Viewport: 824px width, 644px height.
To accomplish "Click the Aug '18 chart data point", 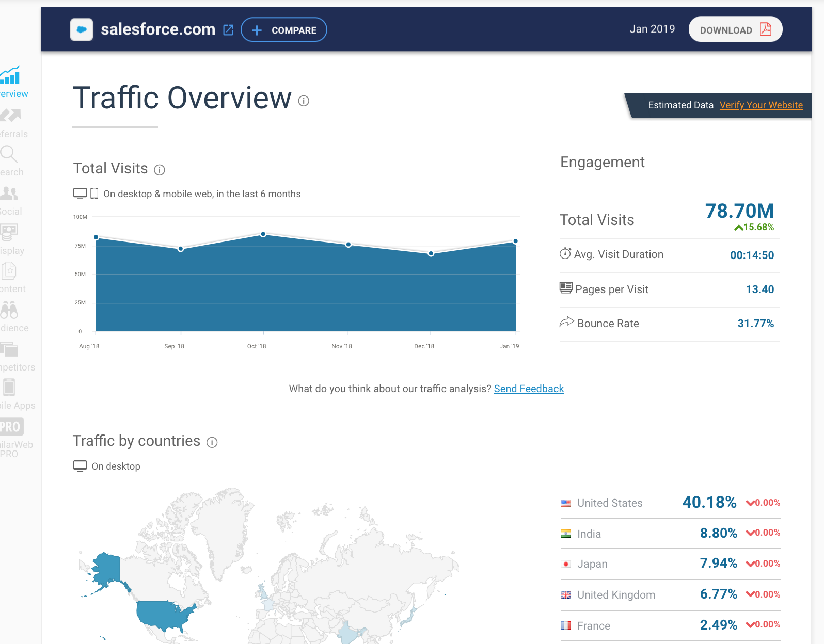I will click(96, 237).
